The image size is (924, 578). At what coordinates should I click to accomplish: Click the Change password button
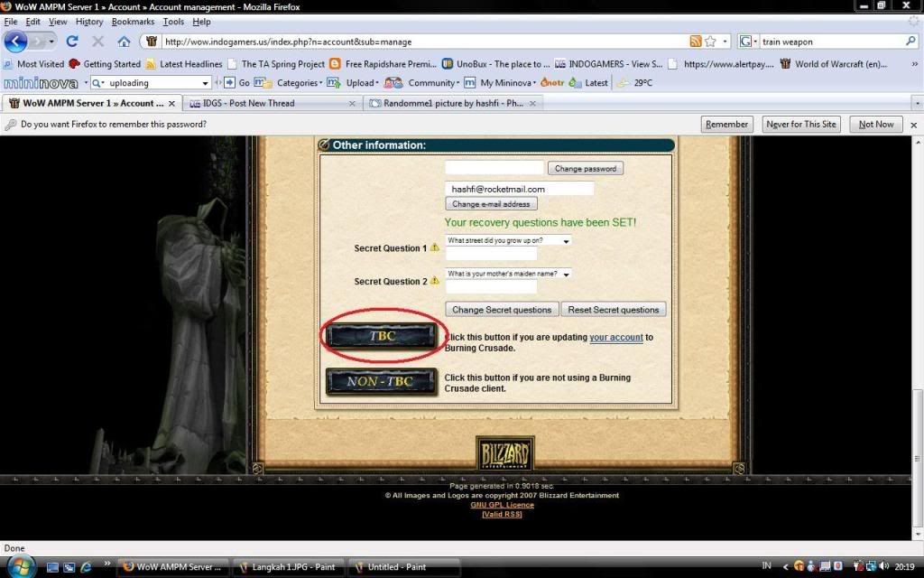585,168
